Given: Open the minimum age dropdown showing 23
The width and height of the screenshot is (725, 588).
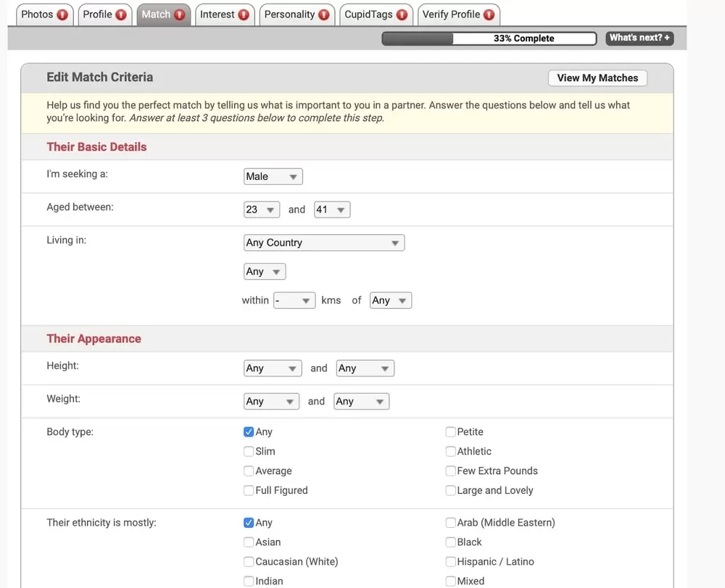Looking at the screenshot, I should (262, 210).
